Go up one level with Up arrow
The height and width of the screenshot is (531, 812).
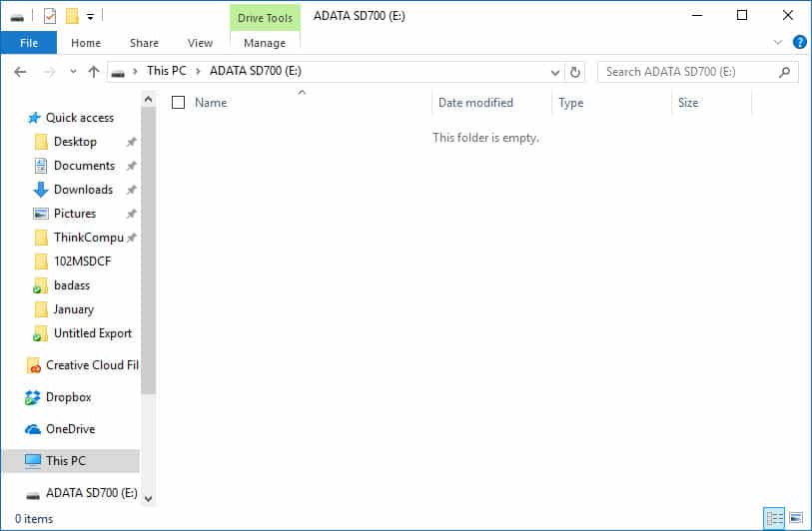coord(94,72)
